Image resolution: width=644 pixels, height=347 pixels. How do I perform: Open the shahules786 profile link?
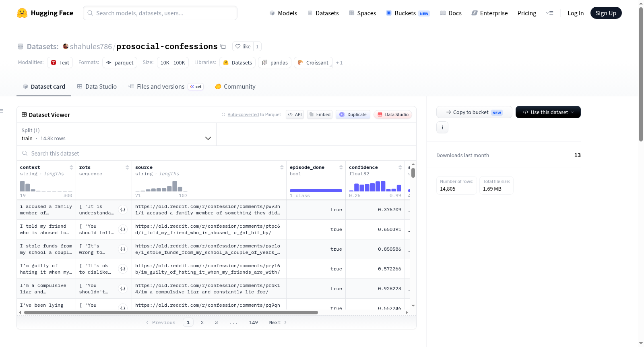coord(91,46)
